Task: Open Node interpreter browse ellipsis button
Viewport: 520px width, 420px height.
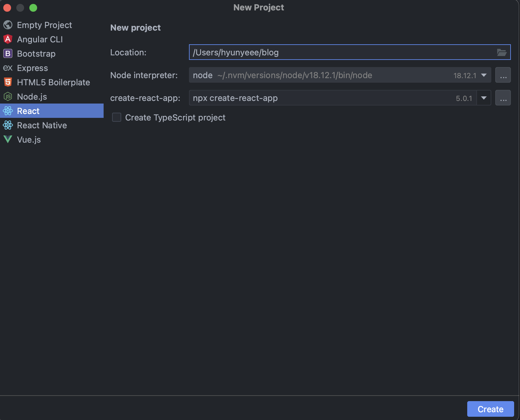Action: 503,75
